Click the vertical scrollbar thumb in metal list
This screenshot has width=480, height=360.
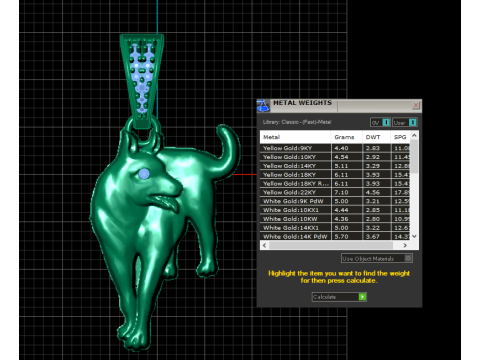414,157
